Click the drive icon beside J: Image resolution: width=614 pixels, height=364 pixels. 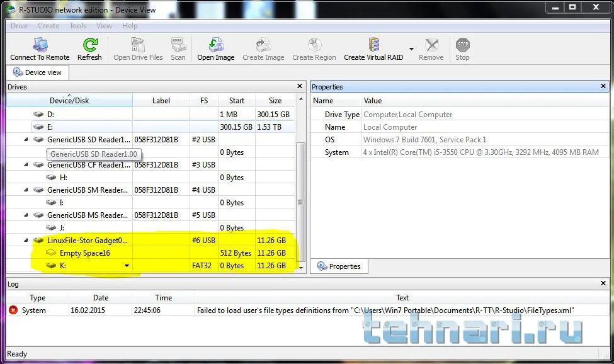click(51, 227)
